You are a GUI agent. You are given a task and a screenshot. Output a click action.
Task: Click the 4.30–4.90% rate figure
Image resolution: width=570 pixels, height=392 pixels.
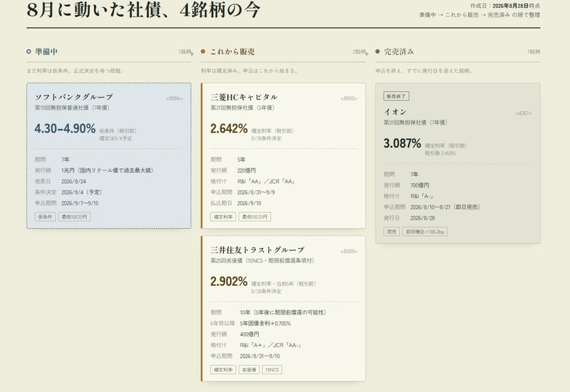click(65, 129)
